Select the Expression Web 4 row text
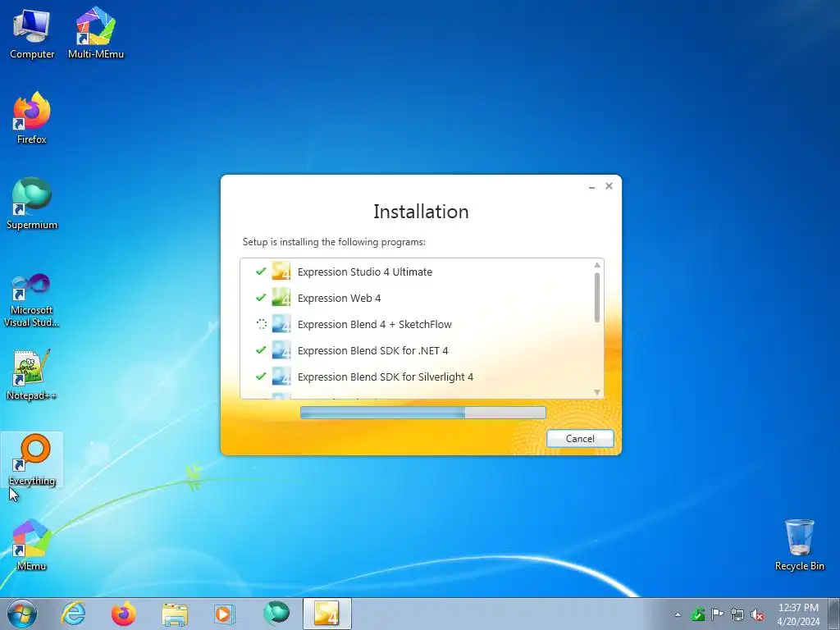 click(339, 298)
